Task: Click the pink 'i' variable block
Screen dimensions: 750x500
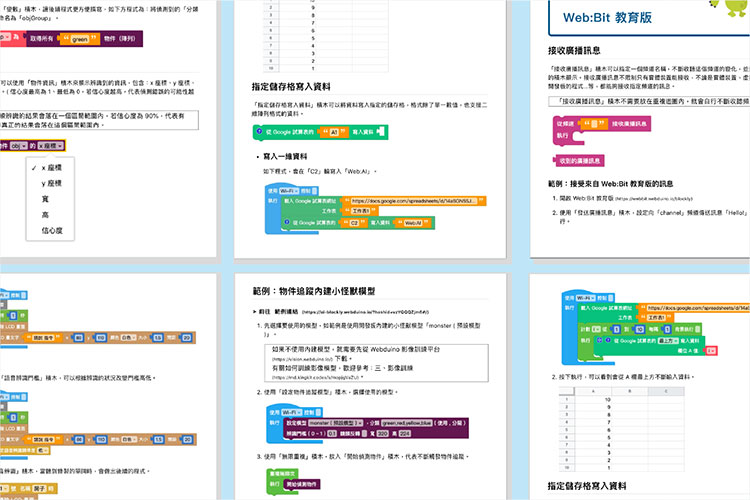Action: coord(711,351)
